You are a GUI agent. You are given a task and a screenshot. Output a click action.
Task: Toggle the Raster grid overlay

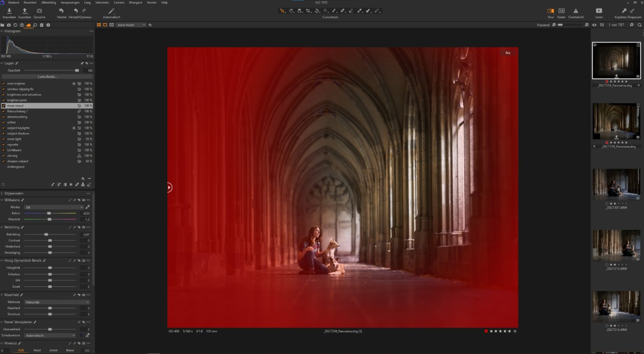pyautogui.click(x=561, y=11)
